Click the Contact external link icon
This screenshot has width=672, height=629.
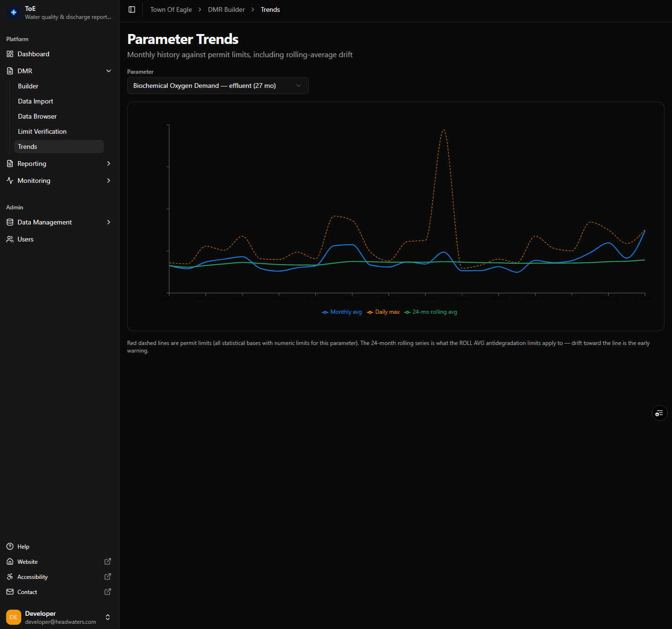[x=108, y=592]
